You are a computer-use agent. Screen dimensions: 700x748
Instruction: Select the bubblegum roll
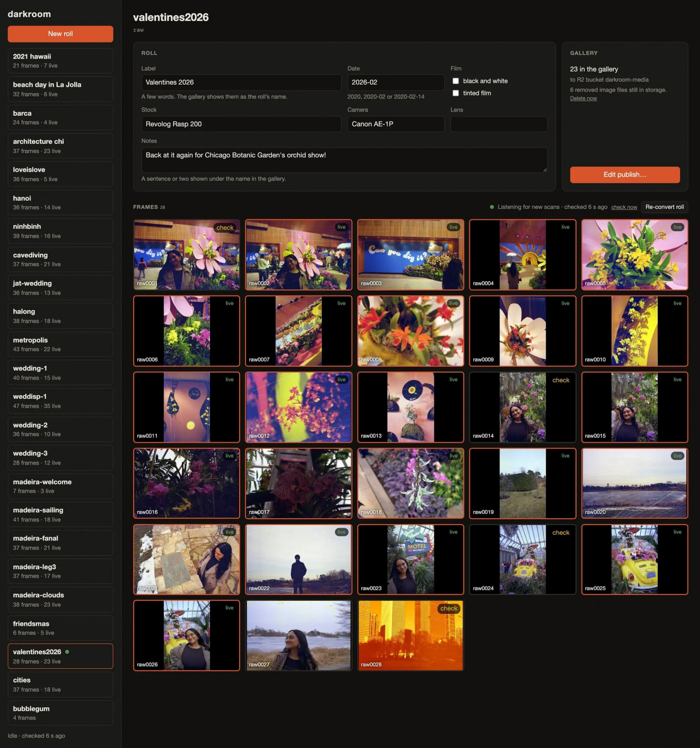60,713
